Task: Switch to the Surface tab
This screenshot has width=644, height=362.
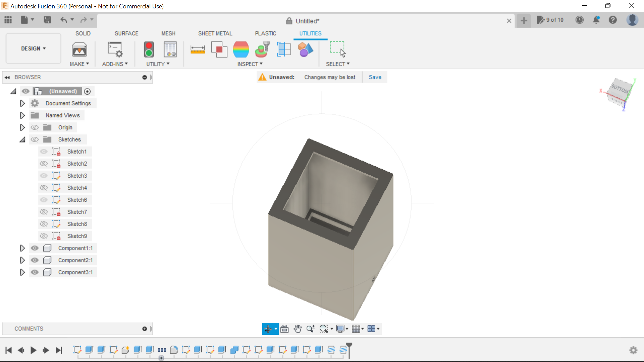Action: 126,33
